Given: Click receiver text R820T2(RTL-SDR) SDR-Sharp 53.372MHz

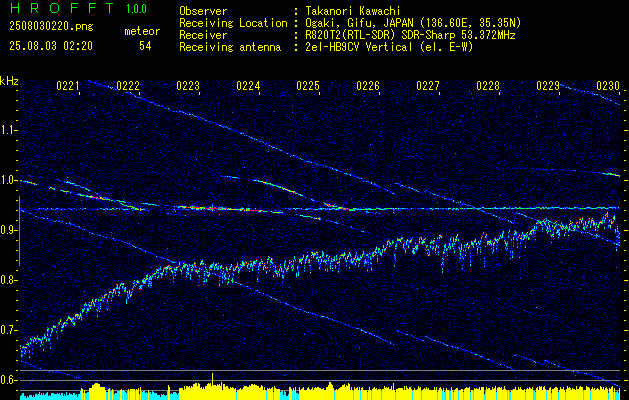Looking at the screenshot, I should (410, 35).
